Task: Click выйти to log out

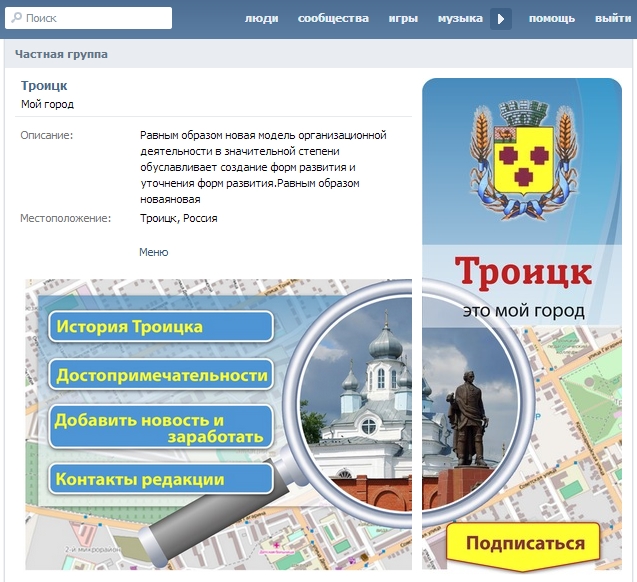Action: pyautogui.click(x=613, y=19)
